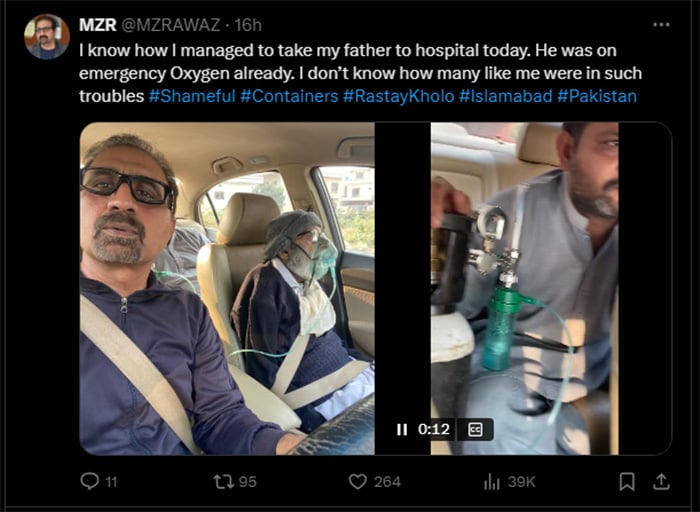
Task: Follow the #RastayKholo hashtag link
Action: (398, 96)
